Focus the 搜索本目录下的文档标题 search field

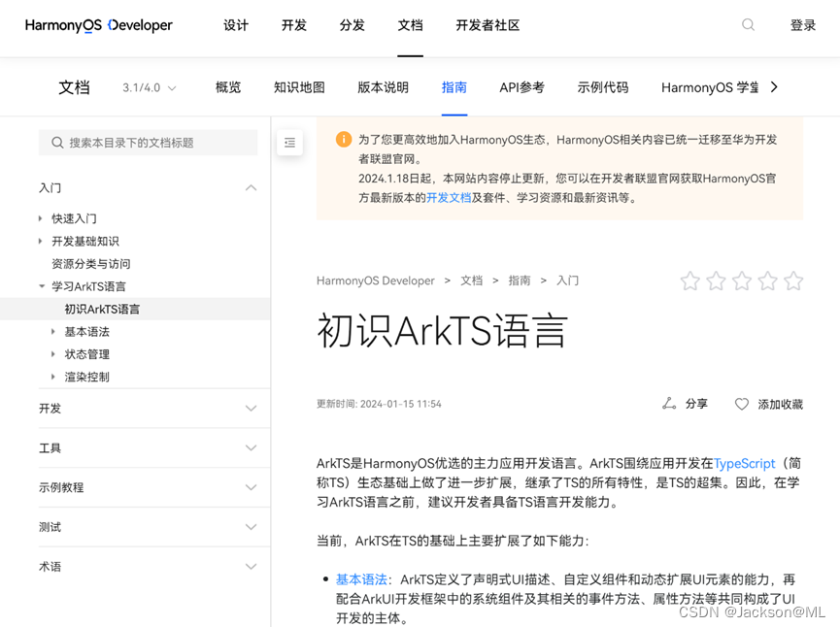click(148, 143)
